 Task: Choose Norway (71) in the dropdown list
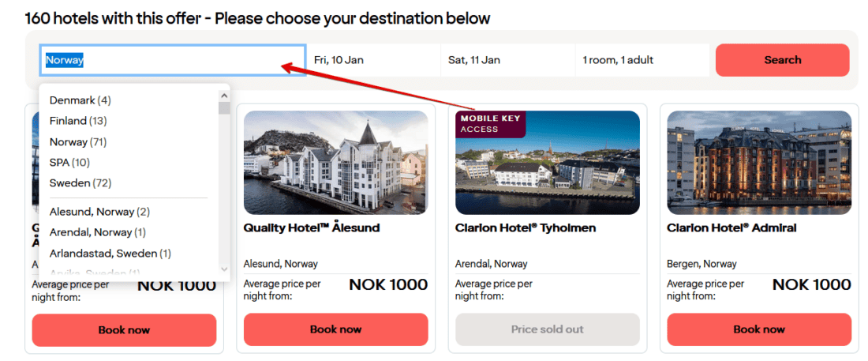coord(77,142)
